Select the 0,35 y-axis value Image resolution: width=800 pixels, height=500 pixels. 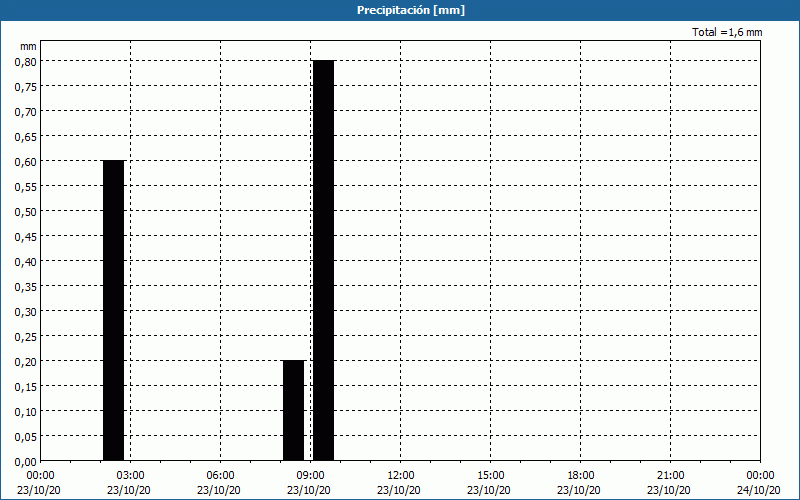[x=26, y=287]
